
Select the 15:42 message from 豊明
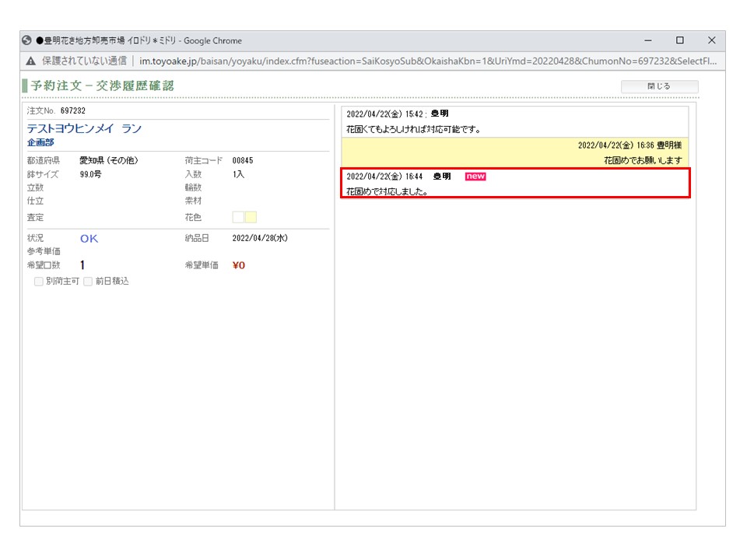coord(514,121)
